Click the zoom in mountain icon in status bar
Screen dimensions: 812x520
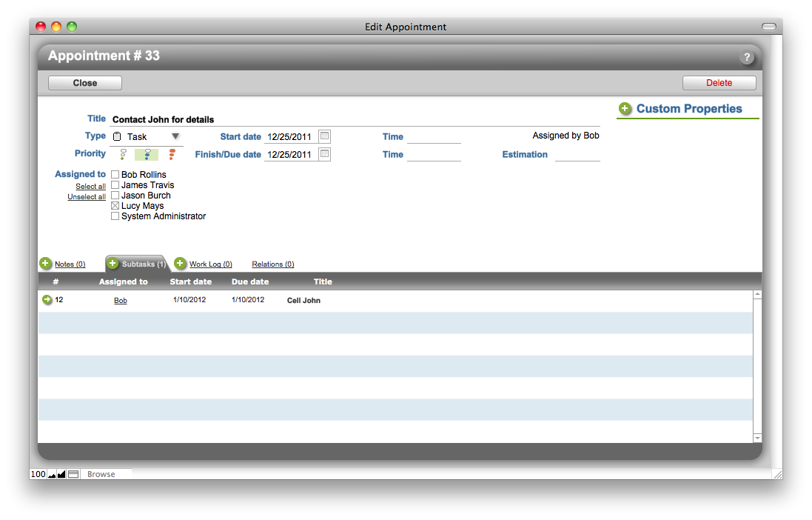point(61,474)
